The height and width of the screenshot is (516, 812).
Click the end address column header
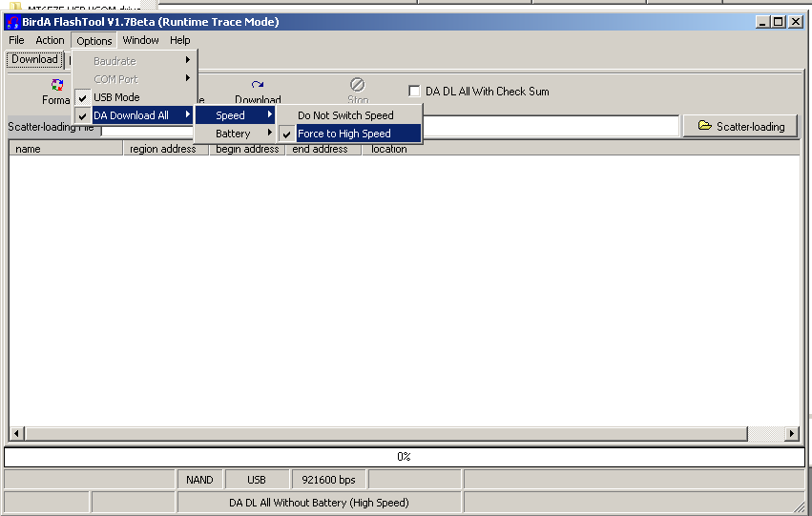click(x=323, y=149)
